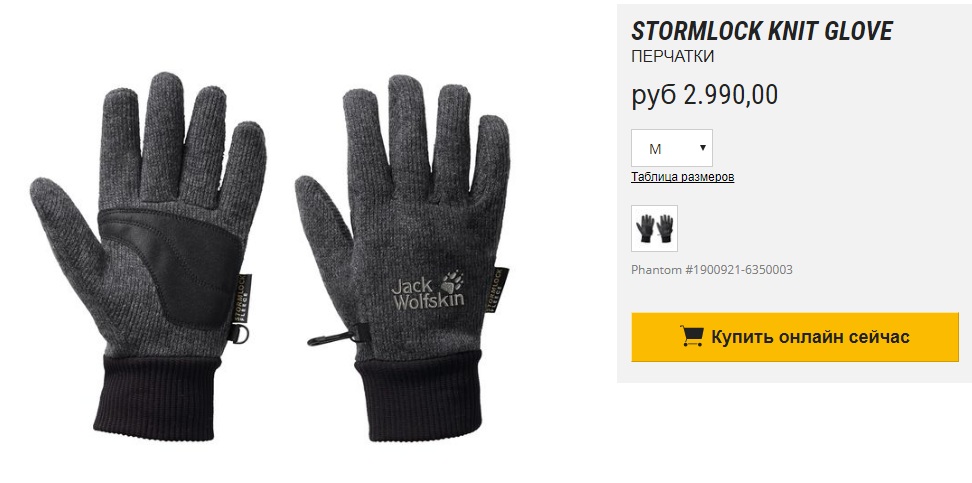972x483 pixels.
Task: Open the size M dropdown
Action: (x=671, y=148)
